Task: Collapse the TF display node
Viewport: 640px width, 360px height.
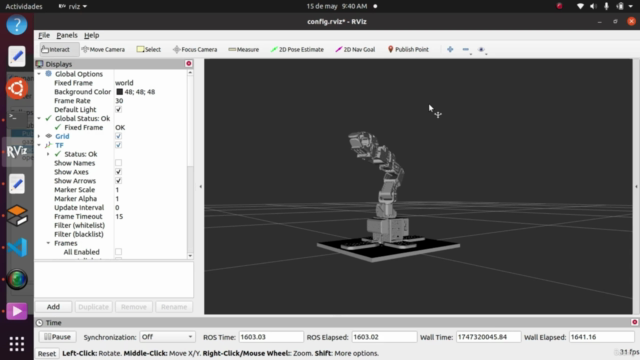Action: point(39,145)
